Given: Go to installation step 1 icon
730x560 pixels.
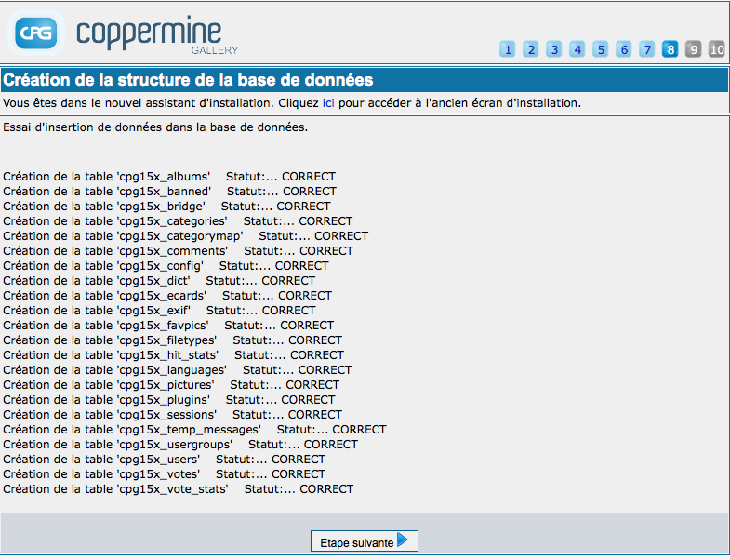Looking at the screenshot, I should [x=508, y=49].
